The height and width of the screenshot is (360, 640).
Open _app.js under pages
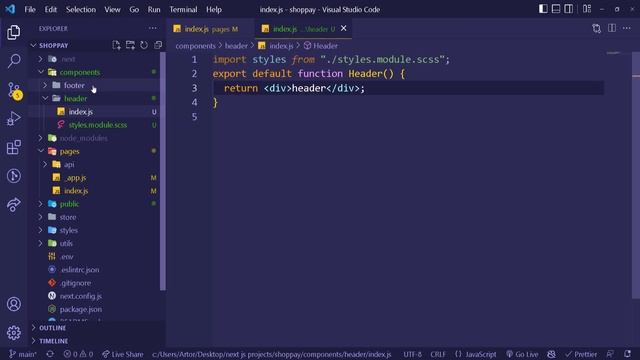click(75, 178)
